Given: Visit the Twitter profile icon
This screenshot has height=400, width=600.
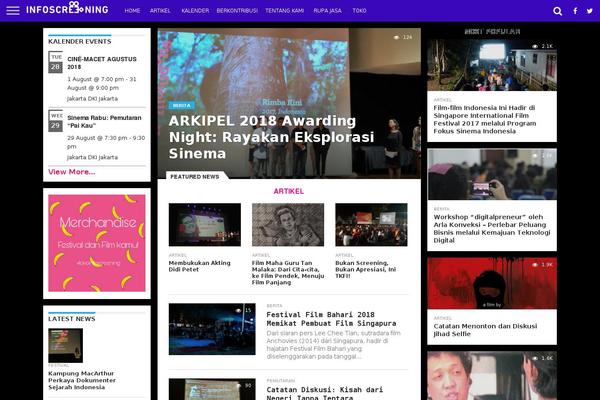Looking at the screenshot, I should tap(590, 11).
